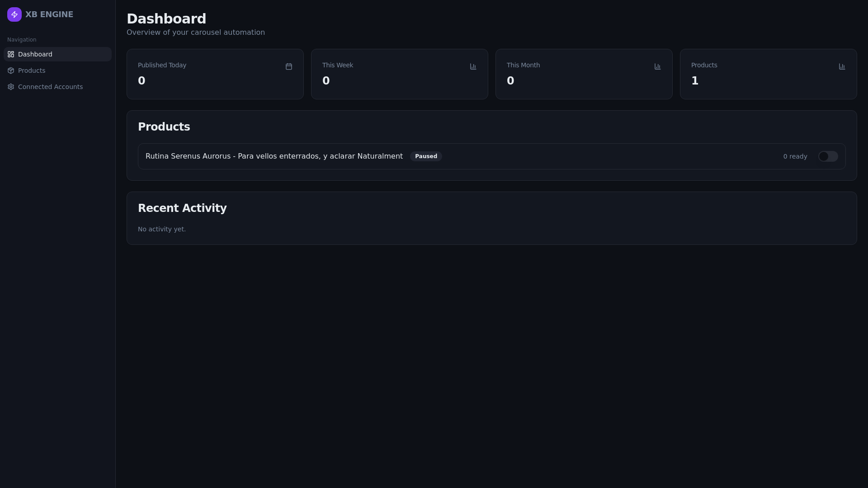Click the Published Today label

tap(162, 65)
